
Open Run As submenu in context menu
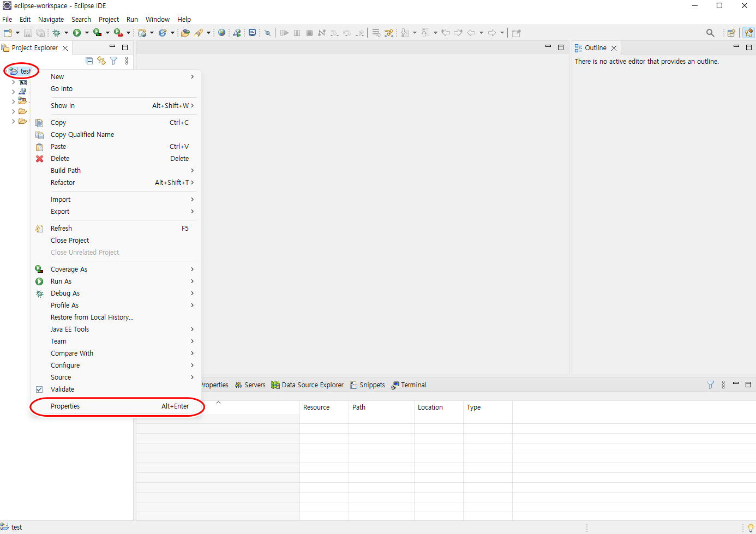coord(116,281)
